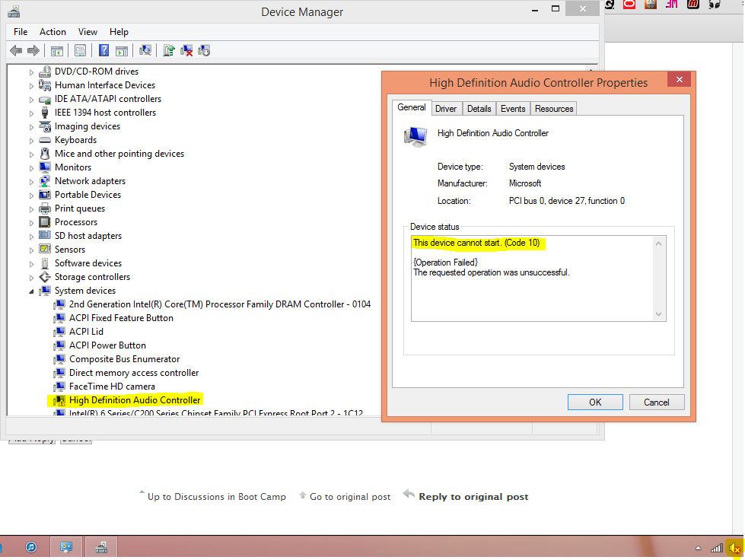Click the Scan for hardware changes icon
Image resolution: width=745 pixels, height=560 pixels.
145,50
